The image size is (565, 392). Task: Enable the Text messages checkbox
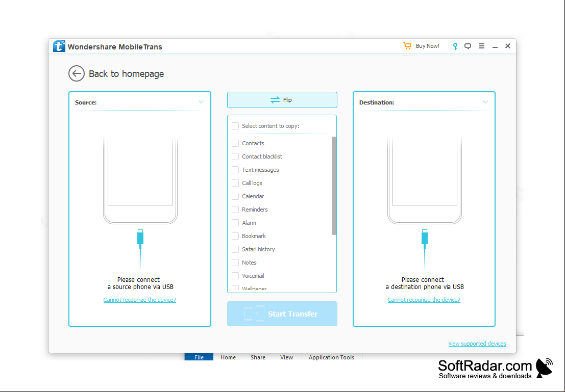235,170
